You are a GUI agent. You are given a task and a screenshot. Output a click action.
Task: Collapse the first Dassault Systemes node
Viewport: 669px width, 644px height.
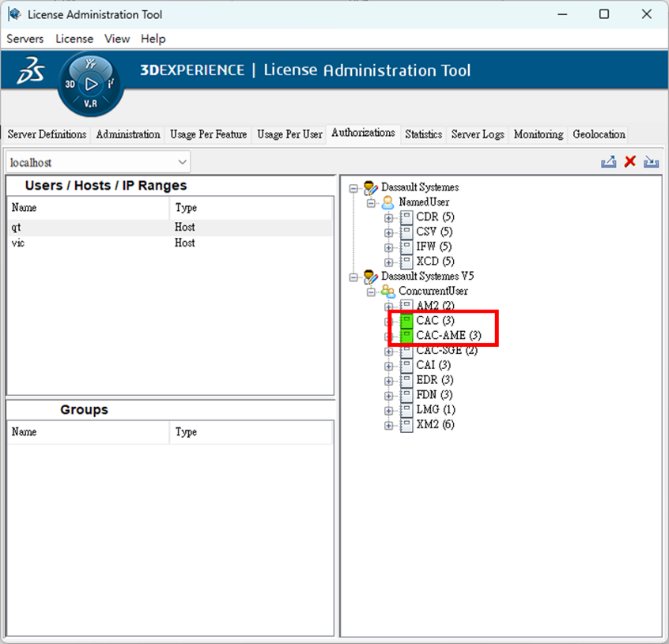[x=353, y=188]
